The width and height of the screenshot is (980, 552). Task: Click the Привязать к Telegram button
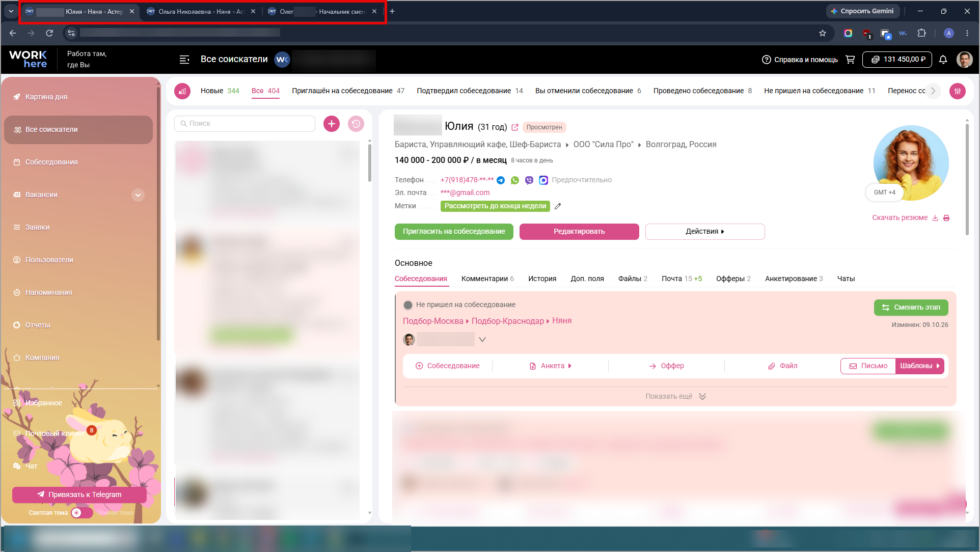[79, 495]
